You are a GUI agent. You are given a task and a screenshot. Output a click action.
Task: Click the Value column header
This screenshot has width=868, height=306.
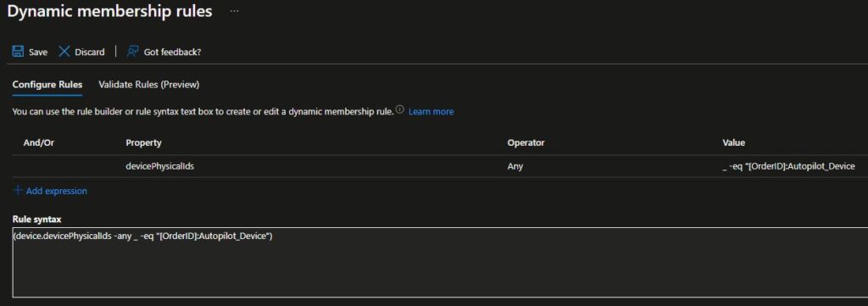pyautogui.click(x=733, y=142)
